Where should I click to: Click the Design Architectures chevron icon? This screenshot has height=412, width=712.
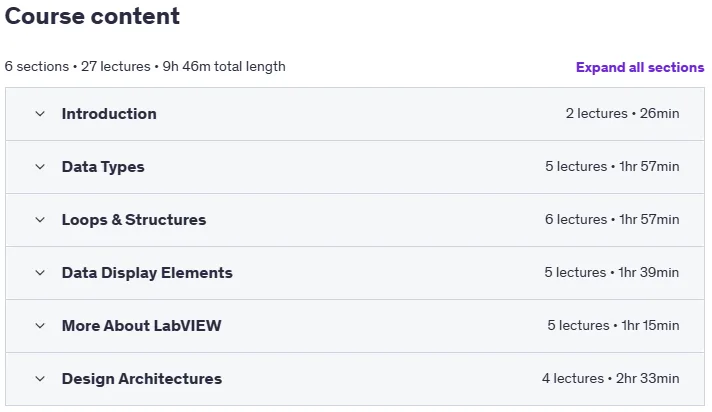pos(40,379)
